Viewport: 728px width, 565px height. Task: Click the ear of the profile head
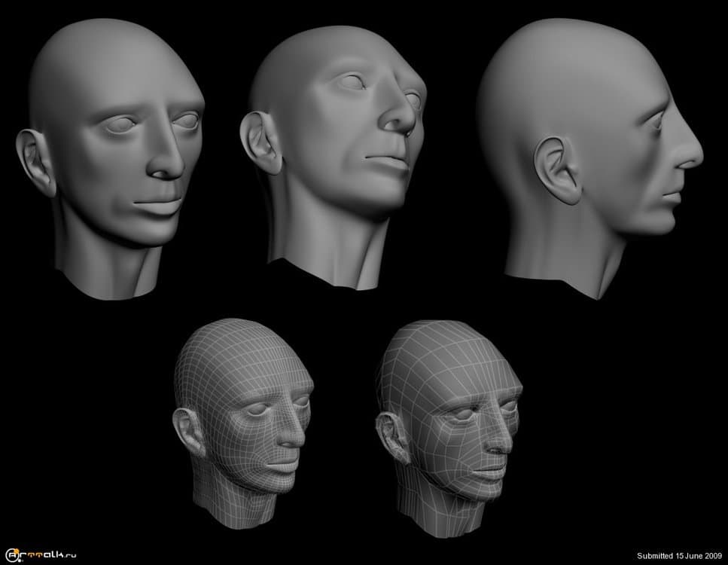(x=558, y=171)
